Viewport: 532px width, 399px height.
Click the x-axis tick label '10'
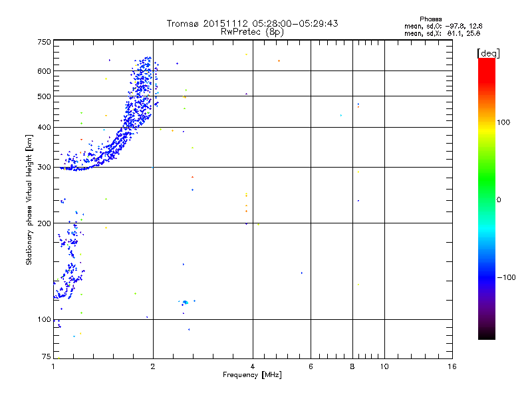[384, 366]
